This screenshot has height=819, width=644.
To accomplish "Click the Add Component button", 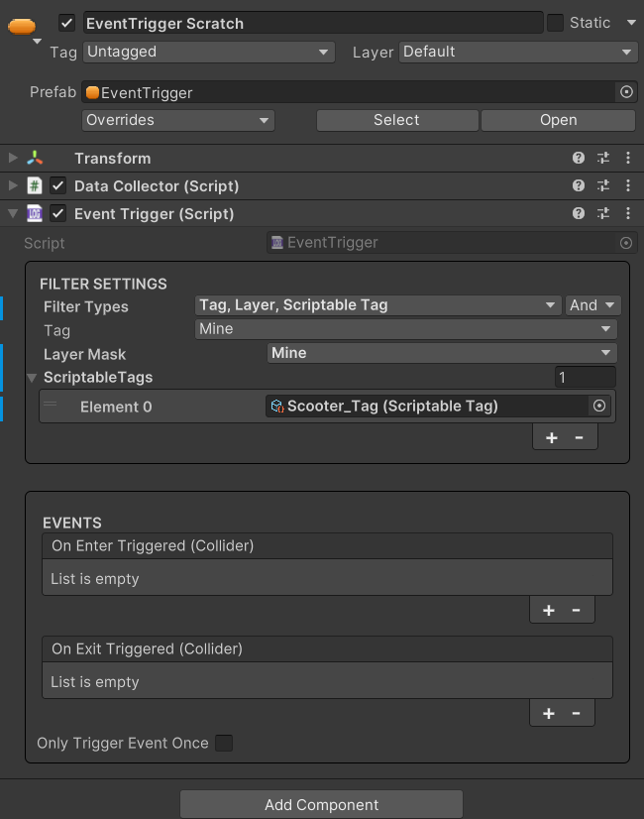I will pyautogui.click(x=321, y=804).
